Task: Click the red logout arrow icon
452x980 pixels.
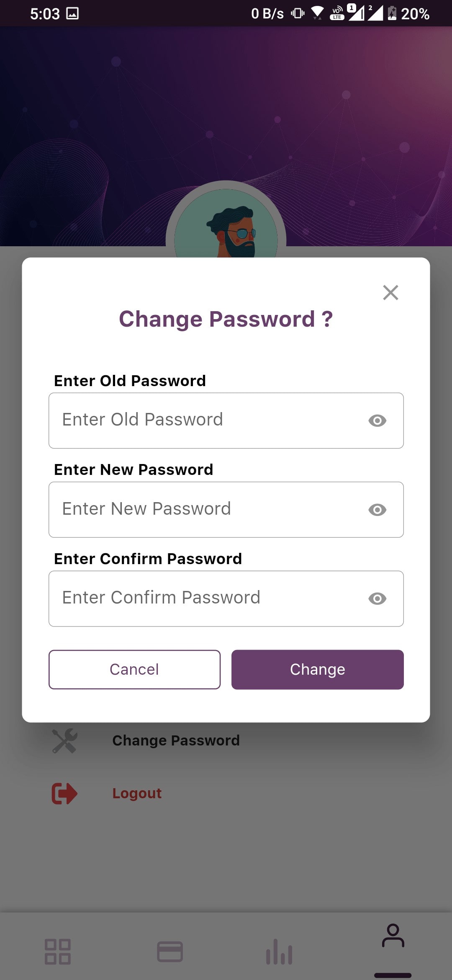Action: click(64, 793)
